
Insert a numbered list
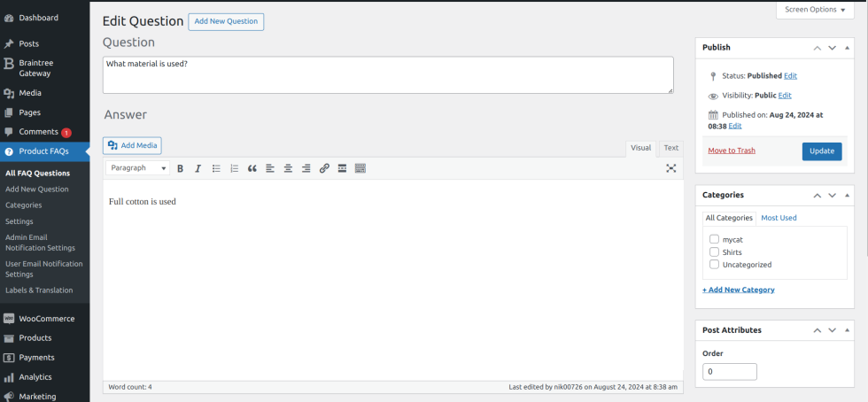[x=234, y=168]
